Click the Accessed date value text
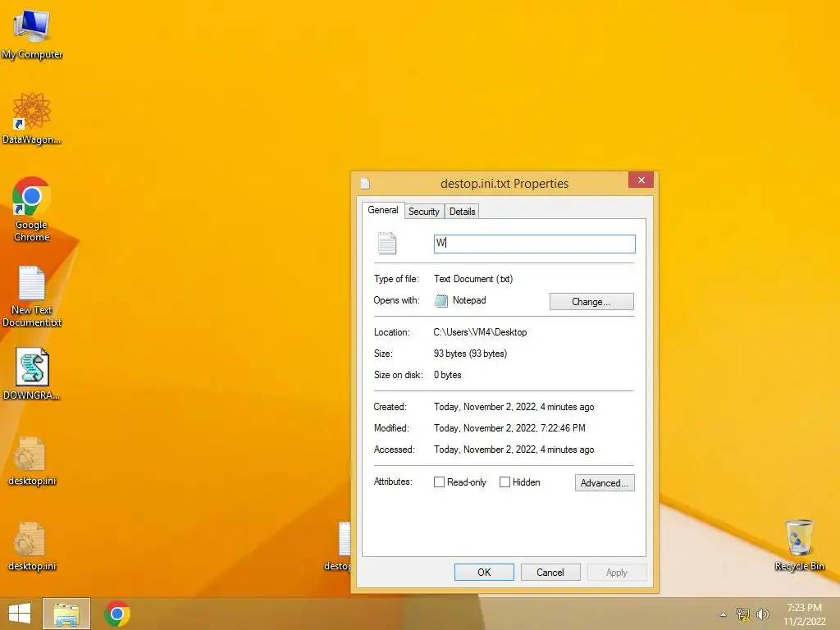The width and height of the screenshot is (840, 630). pyautogui.click(x=514, y=450)
